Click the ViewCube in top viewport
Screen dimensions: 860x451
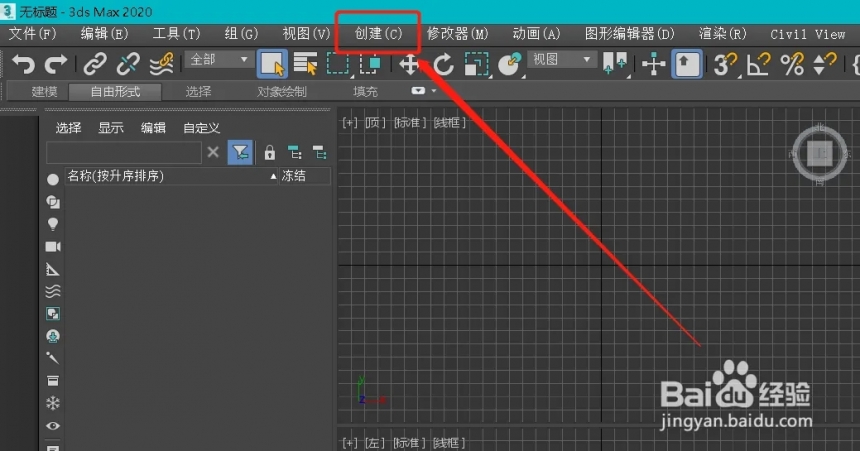tap(820, 154)
